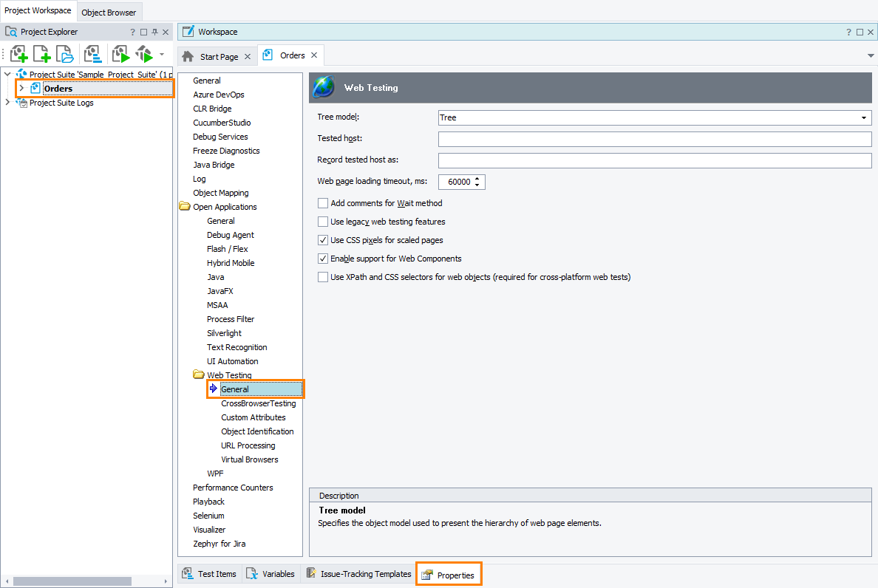Select the Properties tab
The image size is (878, 588).
point(449,575)
